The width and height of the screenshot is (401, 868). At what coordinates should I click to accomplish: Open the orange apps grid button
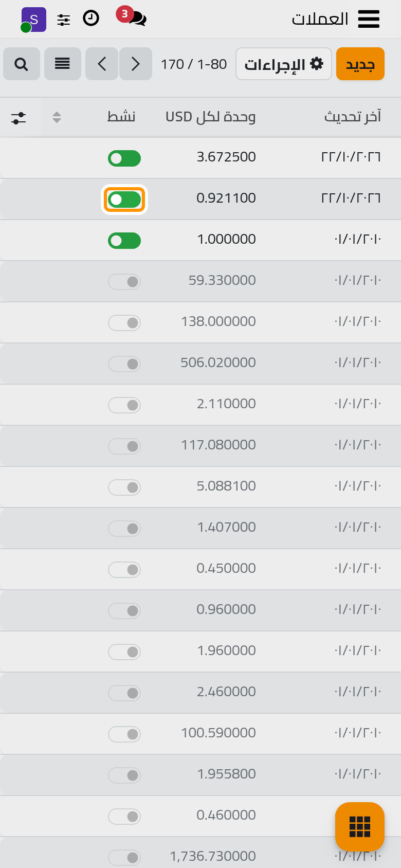pos(360,826)
